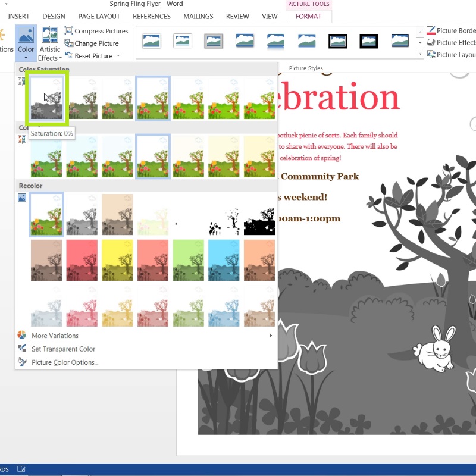Select the highlighted 100% saturation thumbnail
The width and height of the screenshot is (476, 476).
pos(153,98)
